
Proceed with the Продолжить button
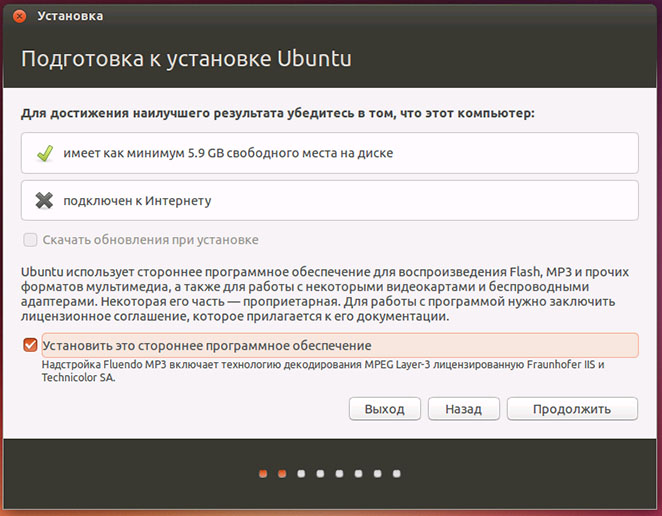click(572, 409)
